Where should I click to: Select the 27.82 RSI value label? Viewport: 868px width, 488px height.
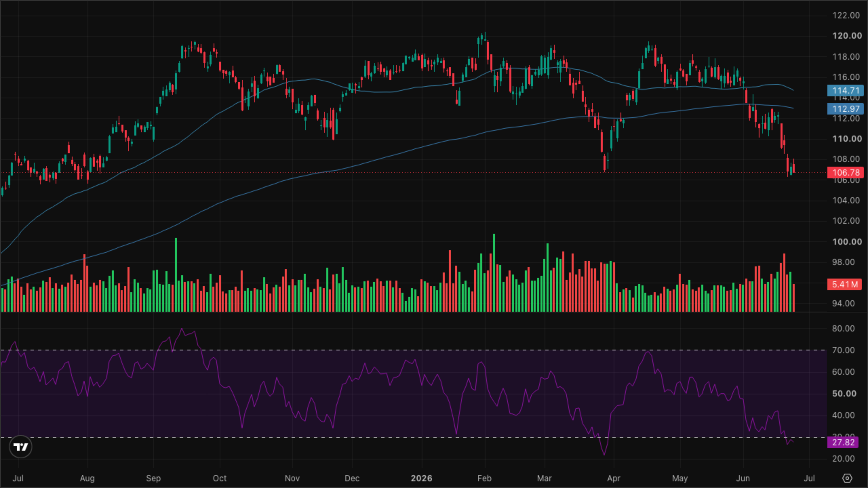point(843,442)
